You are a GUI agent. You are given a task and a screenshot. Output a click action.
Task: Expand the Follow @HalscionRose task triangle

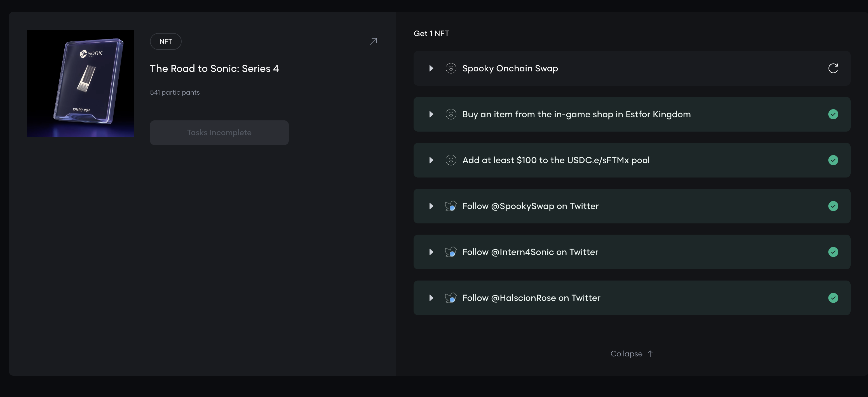[431, 298]
